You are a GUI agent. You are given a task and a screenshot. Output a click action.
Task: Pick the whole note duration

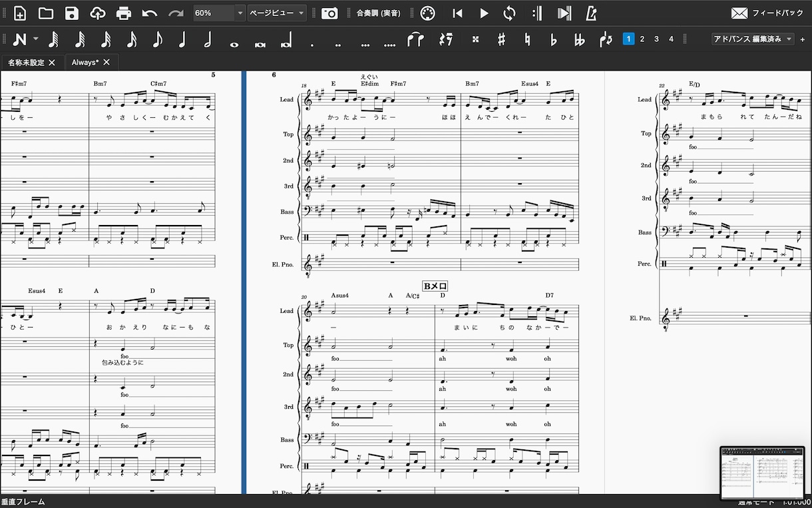pyautogui.click(x=234, y=44)
